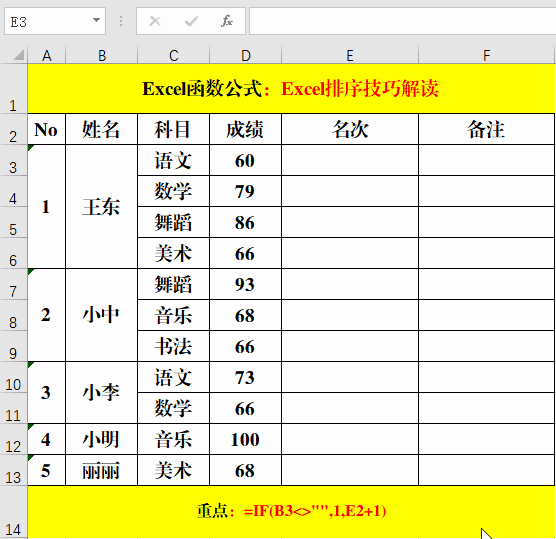Image resolution: width=556 pixels, height=539 pixels.
Task: Select row 3 header
Action: (13, 160)
